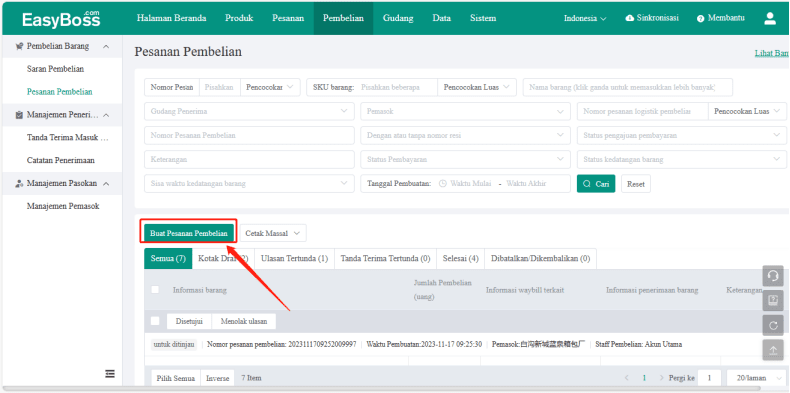Click the back-to-top arrow icon
The image size is (790, 393).
click(773, 350)
